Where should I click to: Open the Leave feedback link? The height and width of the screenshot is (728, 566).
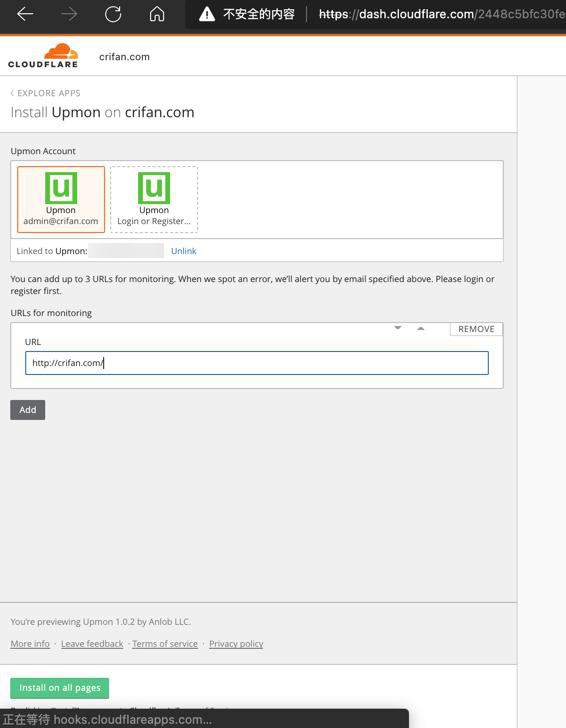92,644
